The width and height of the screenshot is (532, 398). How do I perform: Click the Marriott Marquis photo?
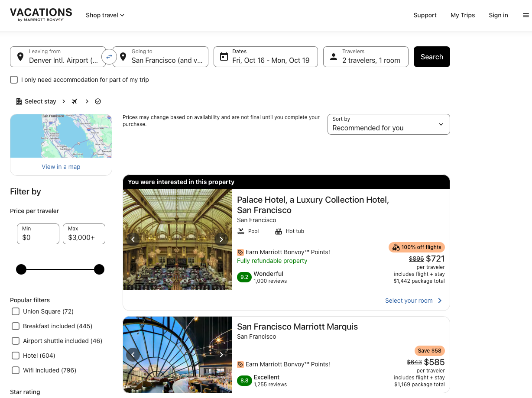177,355
